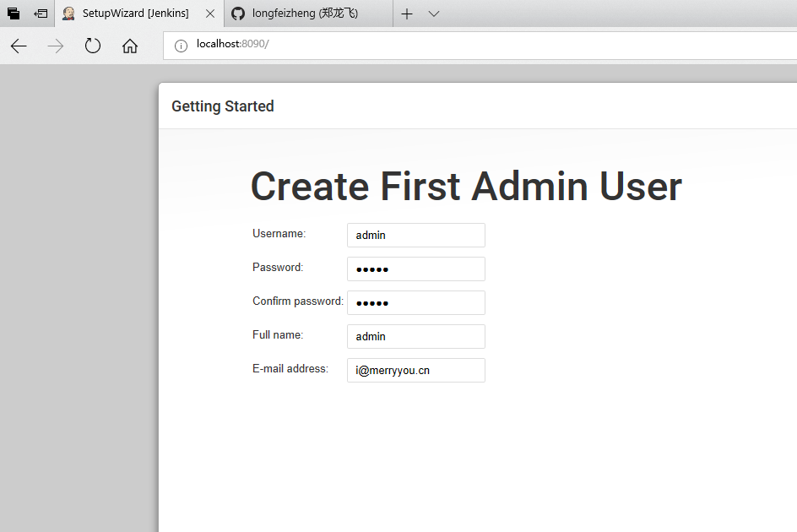Open the browser home page icon
The height and width of the screenshot is (532, 797).
coord(129,46)
